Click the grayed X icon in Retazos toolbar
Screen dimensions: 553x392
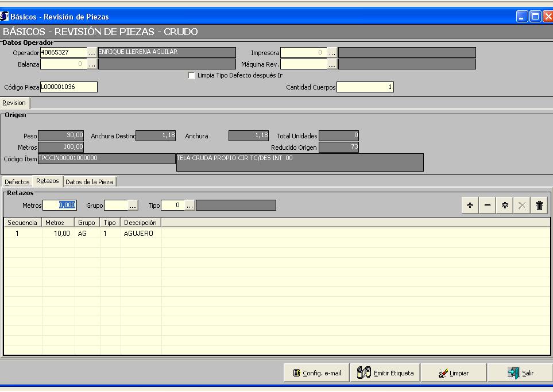[x=522, y=205]
